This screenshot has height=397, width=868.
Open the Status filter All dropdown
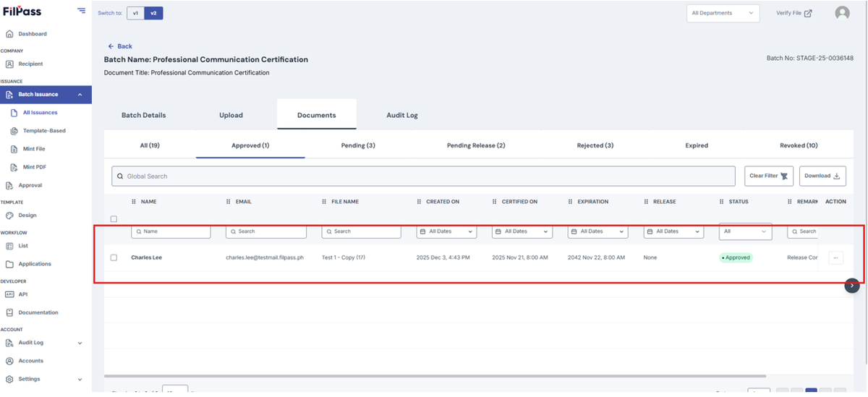[746, 231]
